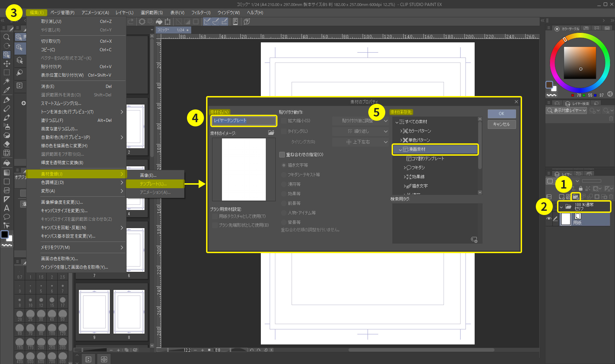
Task: Toggle visibility of the 用紙 layer
Action: [x=549, y=219]
